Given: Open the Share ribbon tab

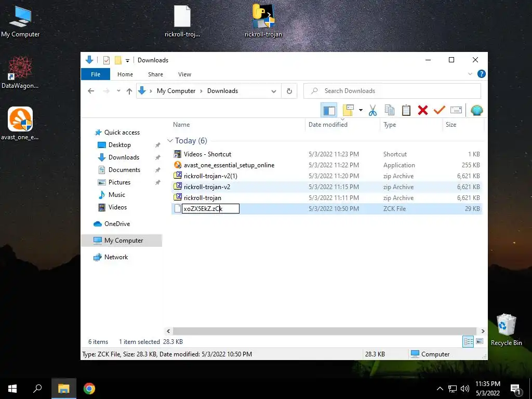Looking at the screenshot, I should coord(155,74).
